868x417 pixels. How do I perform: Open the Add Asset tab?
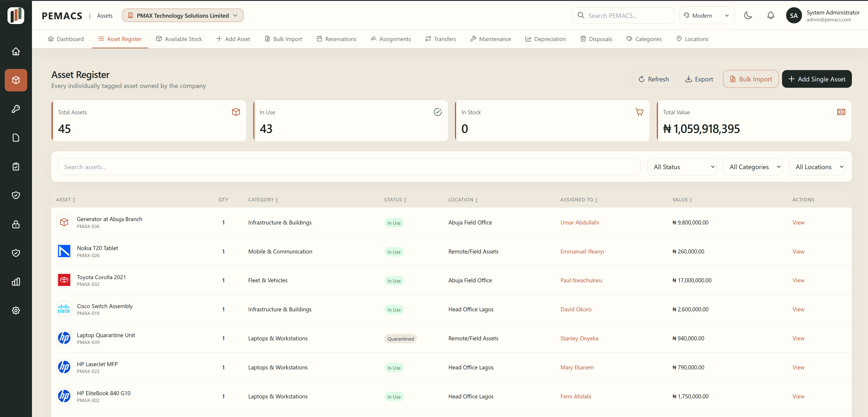click(233, 39)
